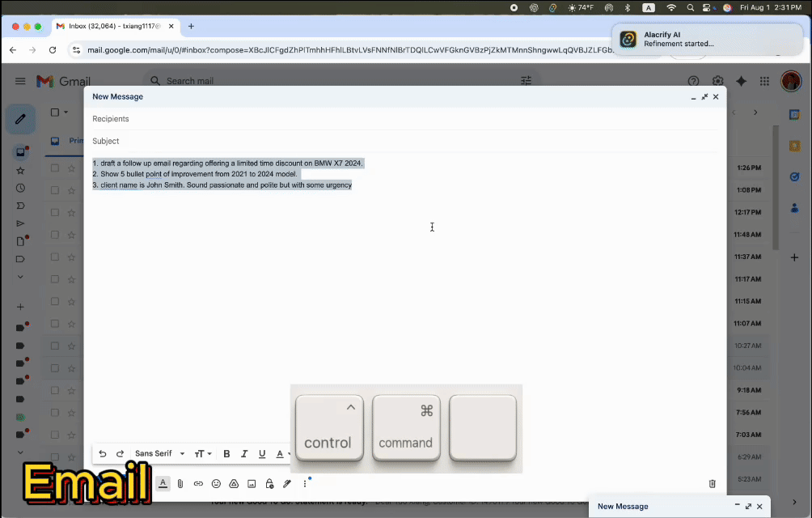Click the Gmail main menu hamburger icon

click(20, 81)
